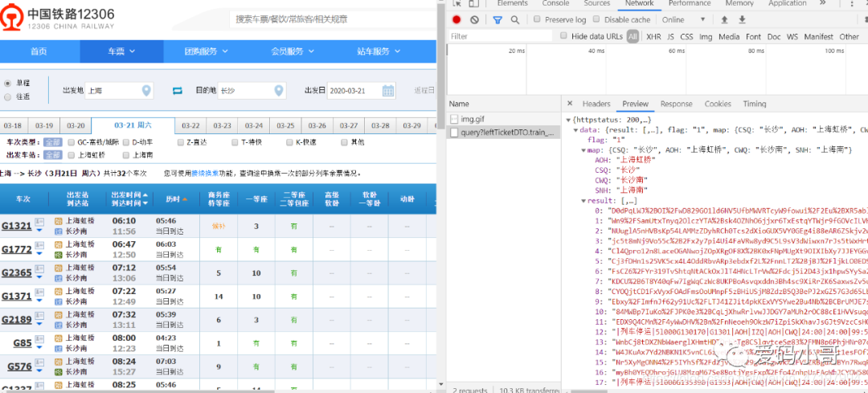This screenshot has height=393, width=868.
Task: Check K-快速 train type filter
Action: coord(289,142)
